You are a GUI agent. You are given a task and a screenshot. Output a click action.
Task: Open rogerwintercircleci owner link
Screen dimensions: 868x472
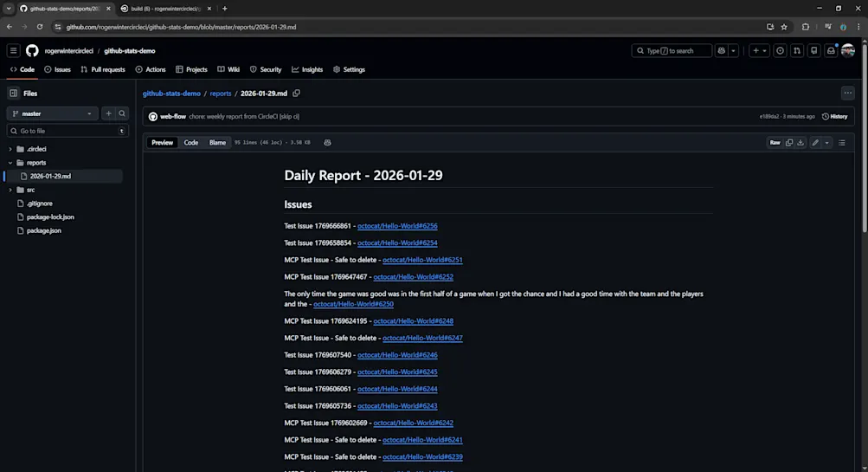pos(69,50)
